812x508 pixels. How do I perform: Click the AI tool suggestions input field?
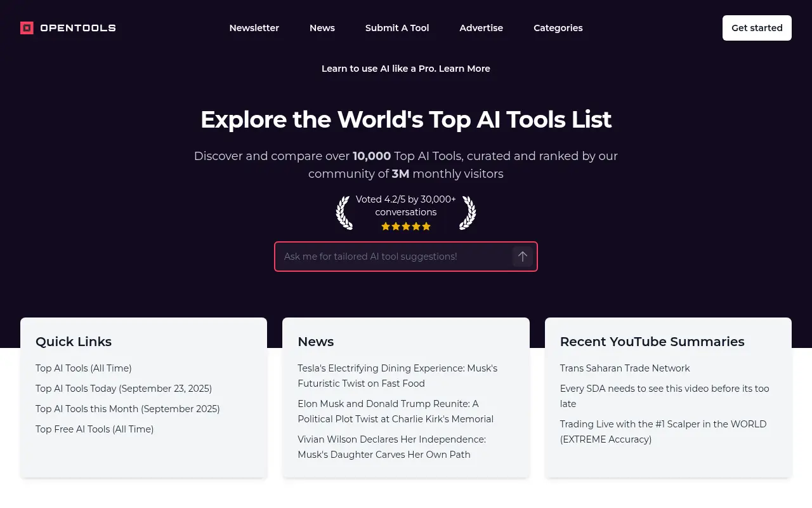tap(393, 257)
